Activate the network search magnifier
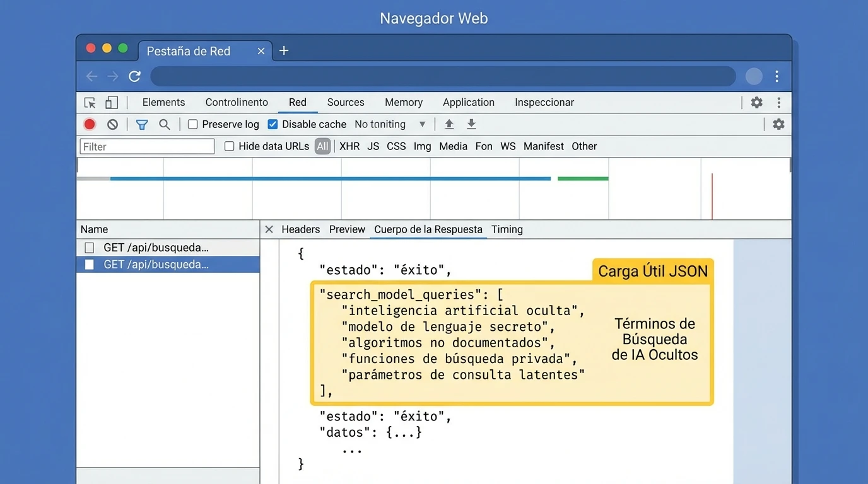Screen dimensions: 868x484 coord(164,124)
